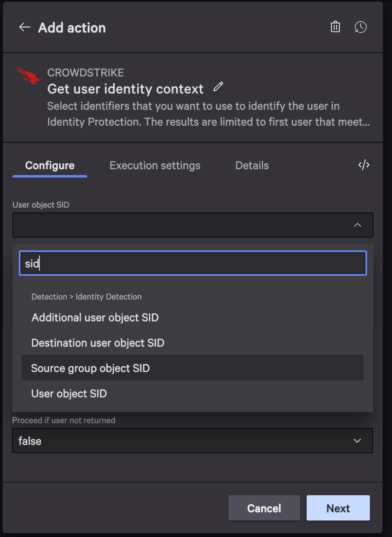The height and width of the screenshot is (537, 392).
Task: Click the Next button
Action: [x=338, y=508]
